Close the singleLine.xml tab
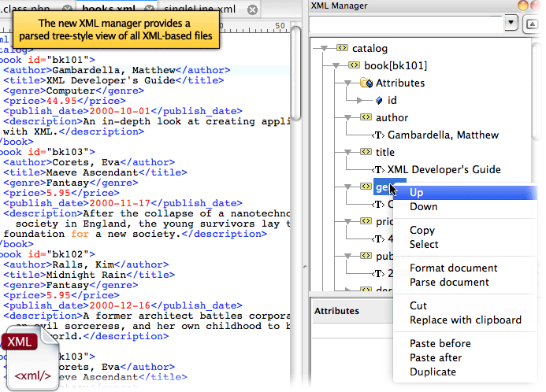 [252, 9]
